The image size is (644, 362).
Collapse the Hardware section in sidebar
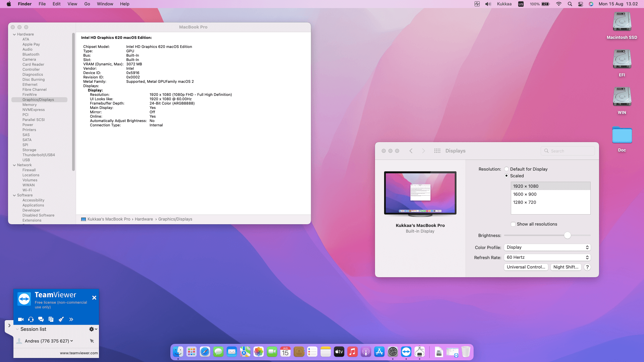click(14, 35)
